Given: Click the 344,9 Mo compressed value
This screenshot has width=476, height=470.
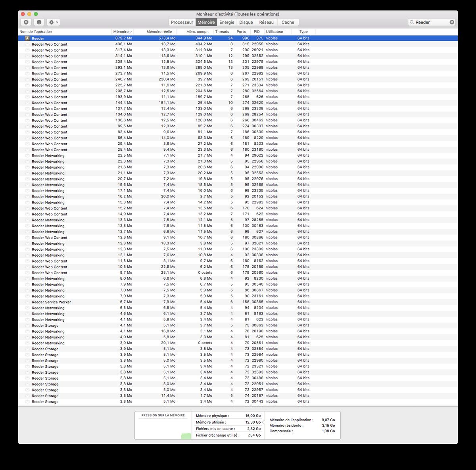Looking at the screenshot, I should (204, 38).
